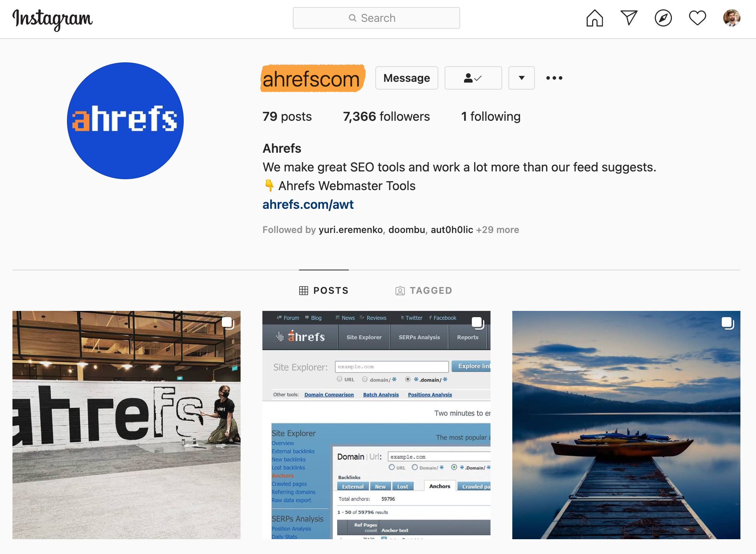
Task: Expand suggested accounts dropdown arrow
Action: pos(521,78)
